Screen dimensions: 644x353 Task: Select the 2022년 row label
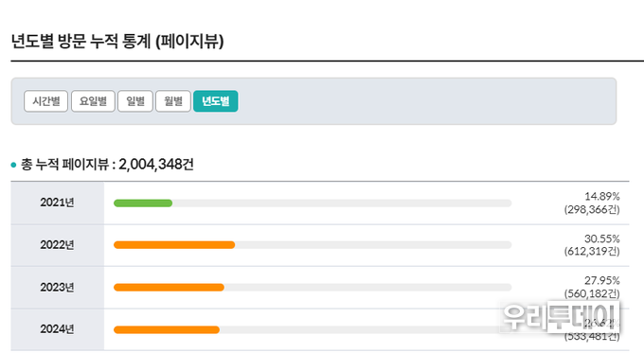click(x=57, y=244)
